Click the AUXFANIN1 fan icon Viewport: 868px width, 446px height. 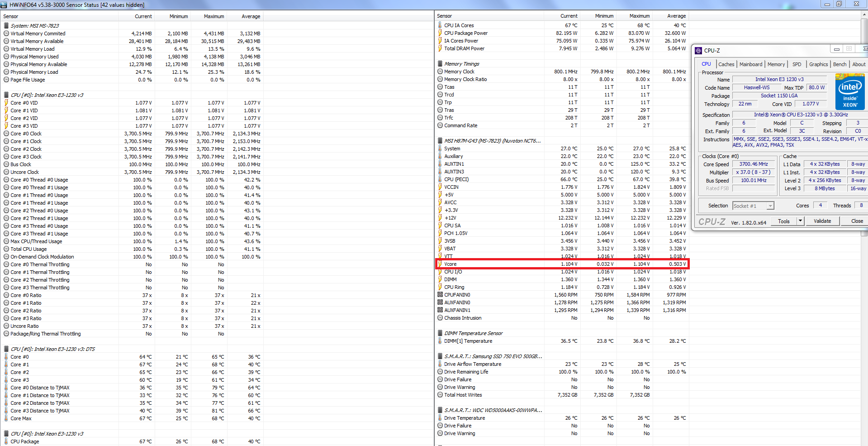click(440, 310)
